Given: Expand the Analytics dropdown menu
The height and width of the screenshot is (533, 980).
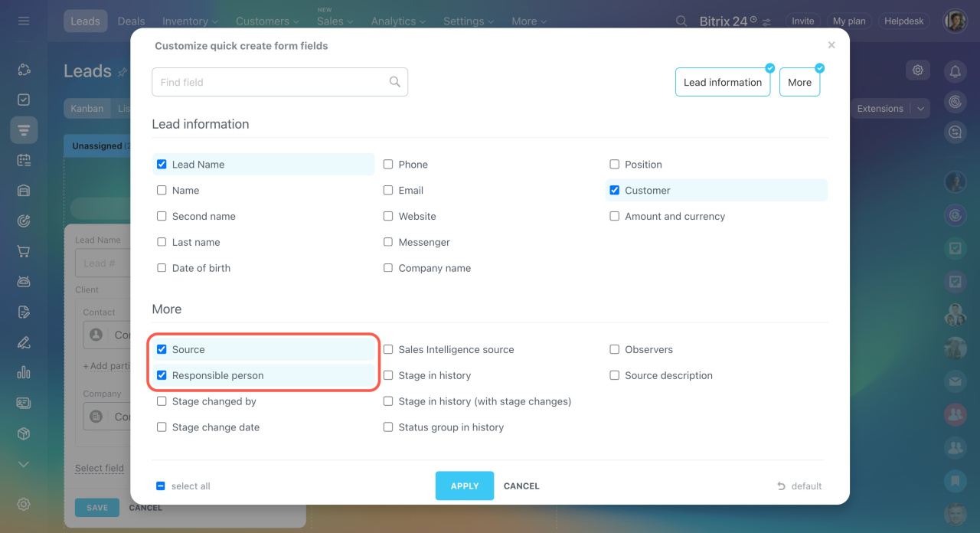Looking at the screenshot, I should [399, 21].
